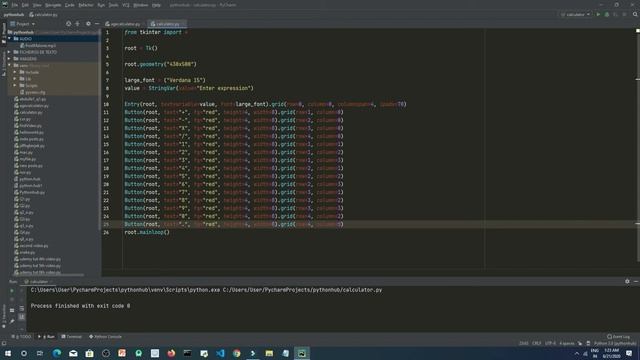Expand the Lib folder under venv
This screenshot has height=360, width=640.
(x=15, y=78)
